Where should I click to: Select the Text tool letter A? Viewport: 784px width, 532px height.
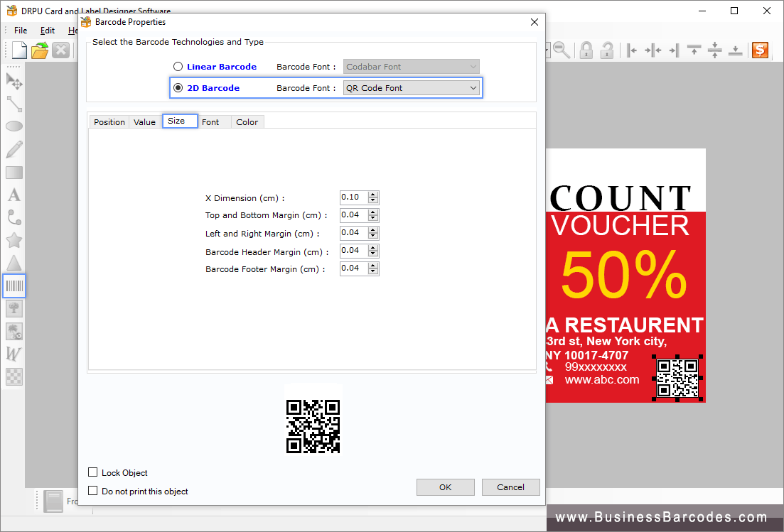pos(14,195)
